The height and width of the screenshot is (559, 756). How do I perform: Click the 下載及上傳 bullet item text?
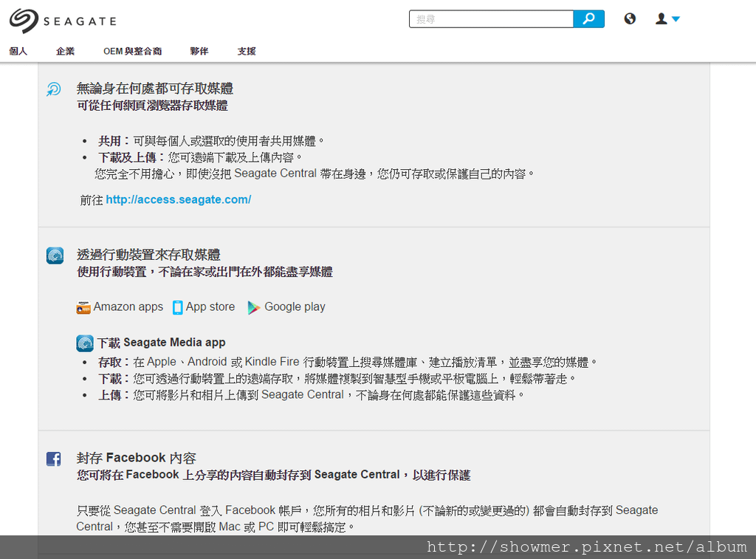click(x=201, y=158)
